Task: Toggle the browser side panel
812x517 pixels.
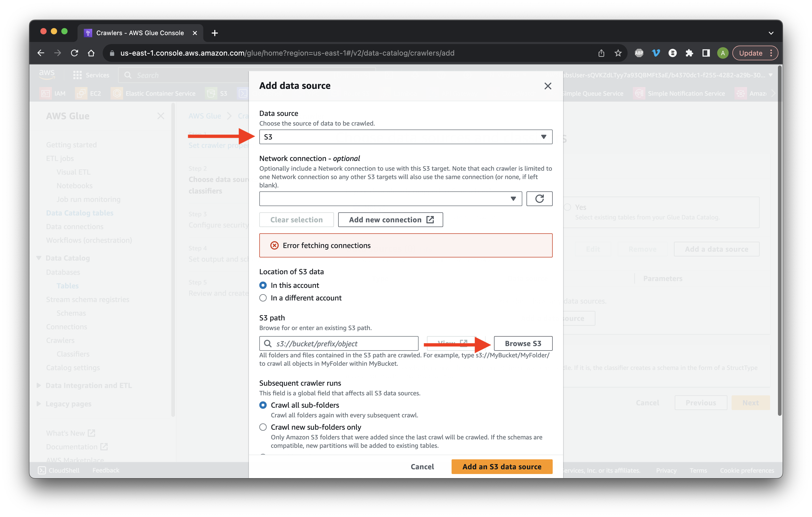Action: tap(706, 53)
